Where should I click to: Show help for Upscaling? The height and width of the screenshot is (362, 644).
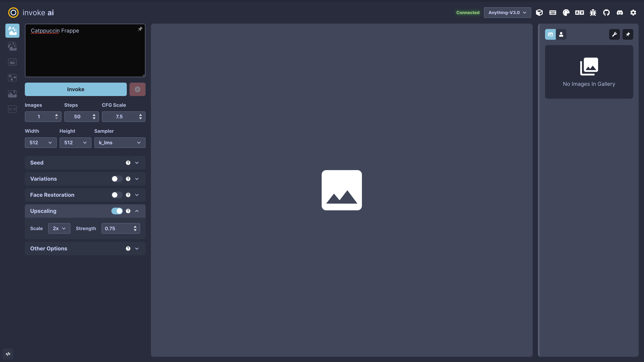(x=128, y=211)
